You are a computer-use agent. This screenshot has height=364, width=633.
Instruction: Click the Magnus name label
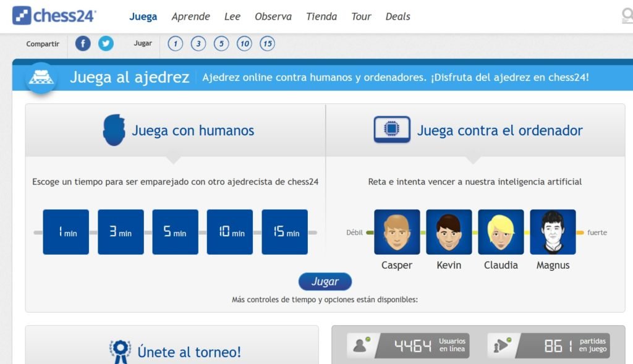553,265
